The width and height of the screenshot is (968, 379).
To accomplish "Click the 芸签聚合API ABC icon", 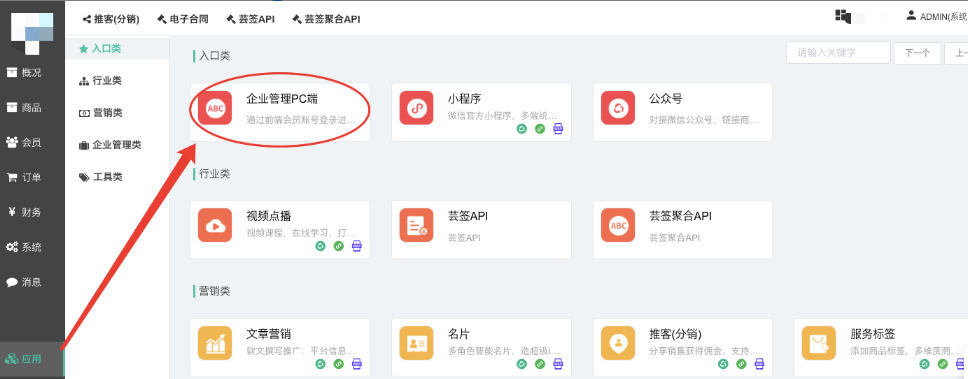I will click(617, 225).
